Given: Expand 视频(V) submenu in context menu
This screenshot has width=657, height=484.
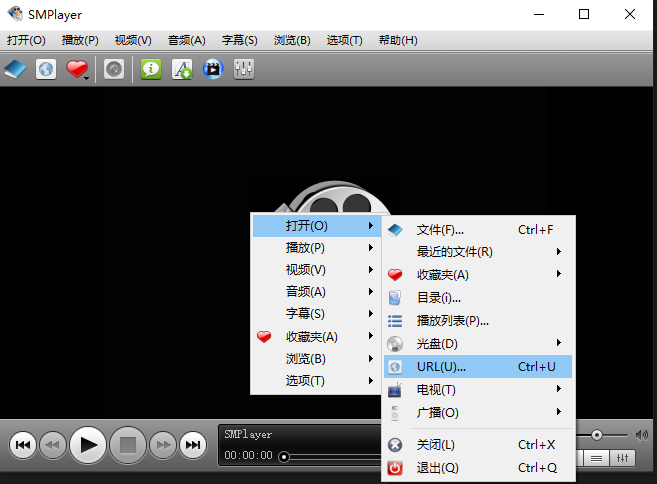Looking at the screenshot, I should [x=317, y=270].
